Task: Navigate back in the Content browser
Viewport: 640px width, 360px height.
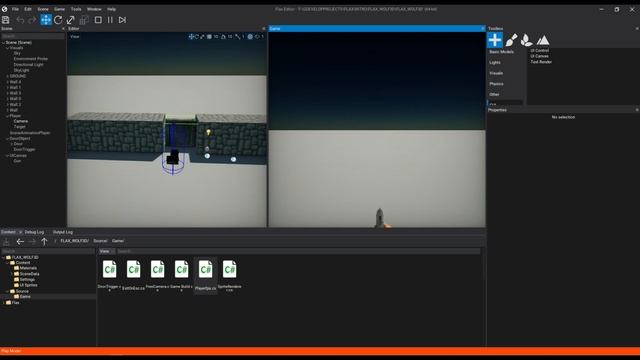Action: 20,242
